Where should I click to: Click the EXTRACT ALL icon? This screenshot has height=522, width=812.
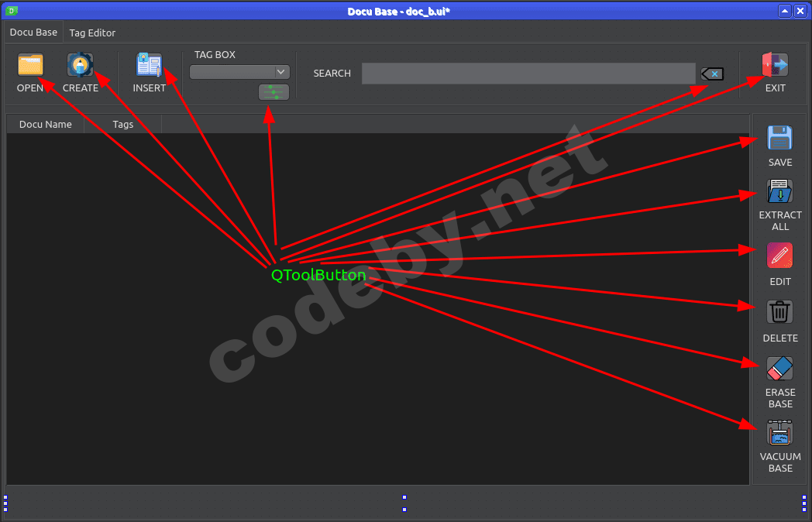pyautogui.click(x=779, y=191)
